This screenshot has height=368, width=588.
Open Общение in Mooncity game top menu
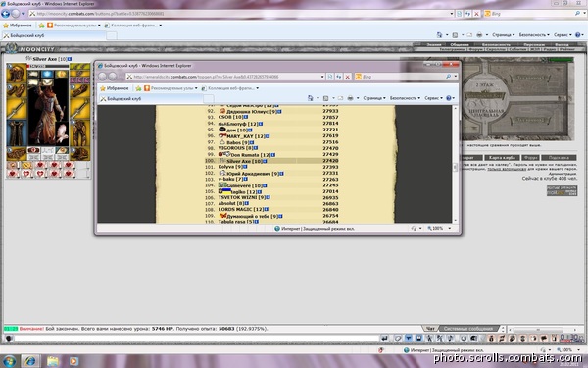tap(460, 45)
